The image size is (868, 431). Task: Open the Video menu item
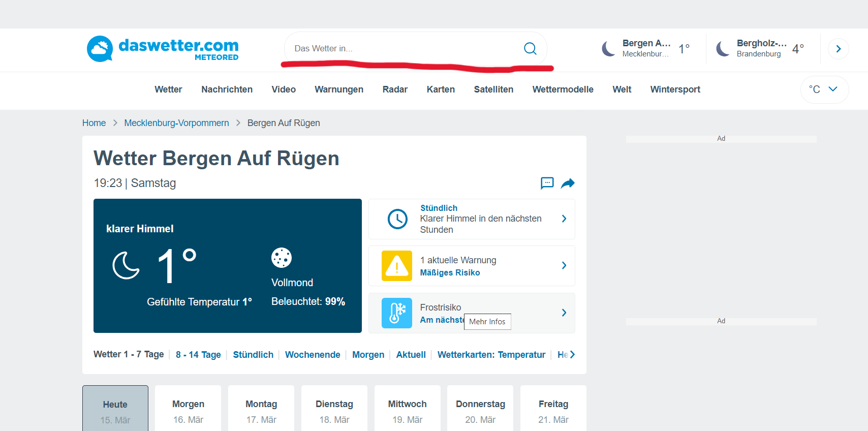[x=284, y=89]
